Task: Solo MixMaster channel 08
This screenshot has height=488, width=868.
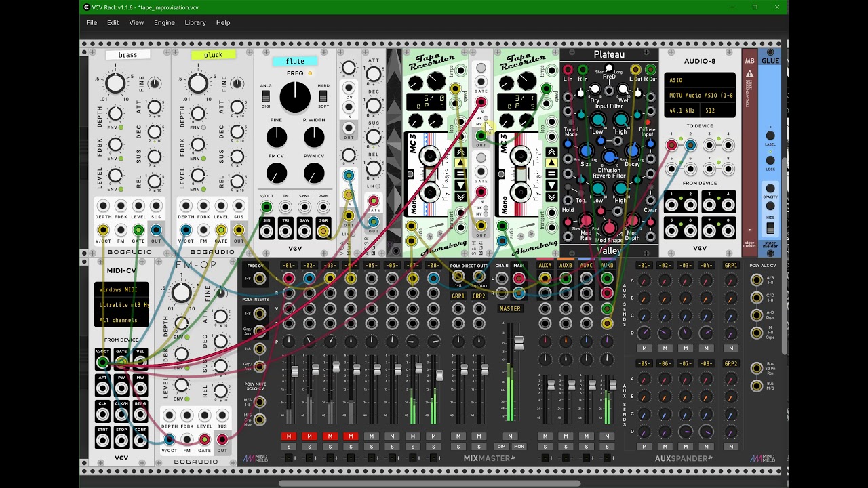Action: click(433, 447)
